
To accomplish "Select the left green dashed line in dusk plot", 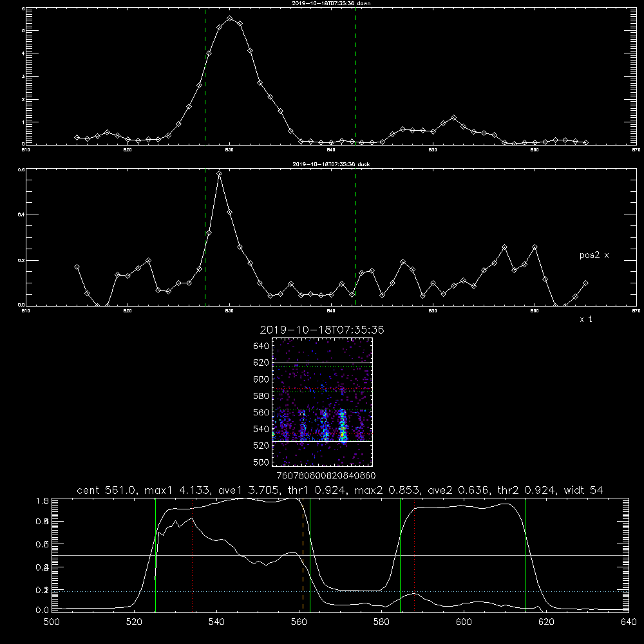I will tap(205, 237).
